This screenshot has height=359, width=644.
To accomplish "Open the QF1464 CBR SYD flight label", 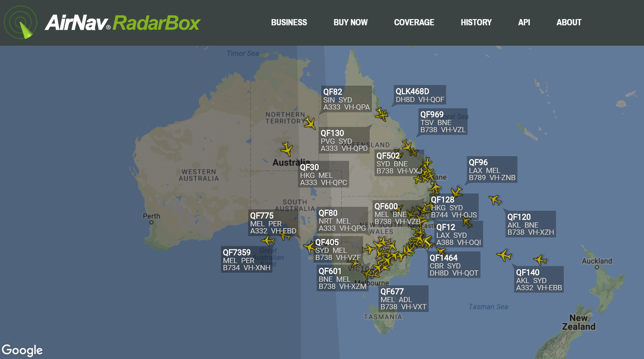I will (x=455, y=265).
